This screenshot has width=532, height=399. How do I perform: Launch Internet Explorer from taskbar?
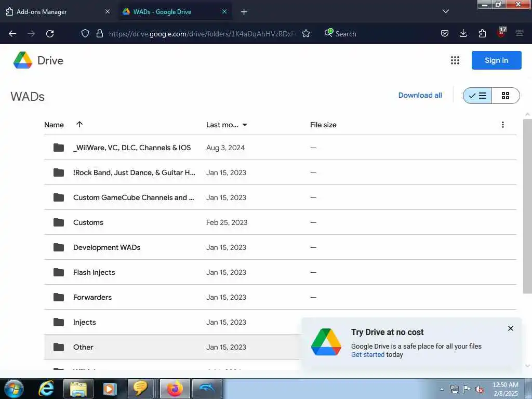click(x=46, y=389)
